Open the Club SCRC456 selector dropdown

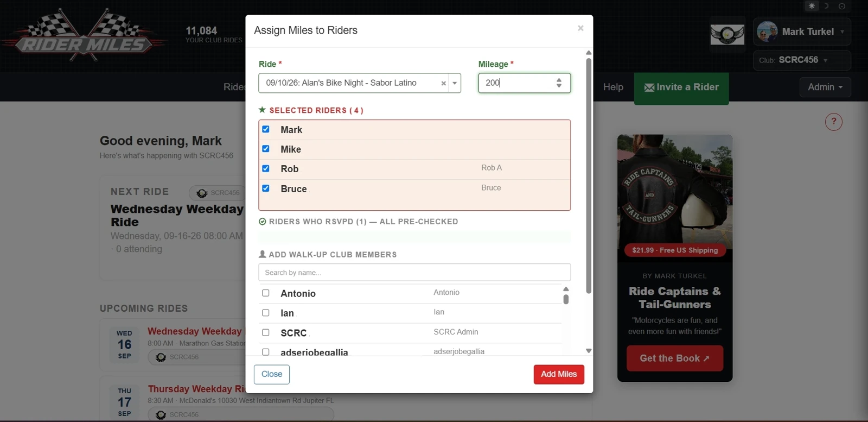(802, 60)
